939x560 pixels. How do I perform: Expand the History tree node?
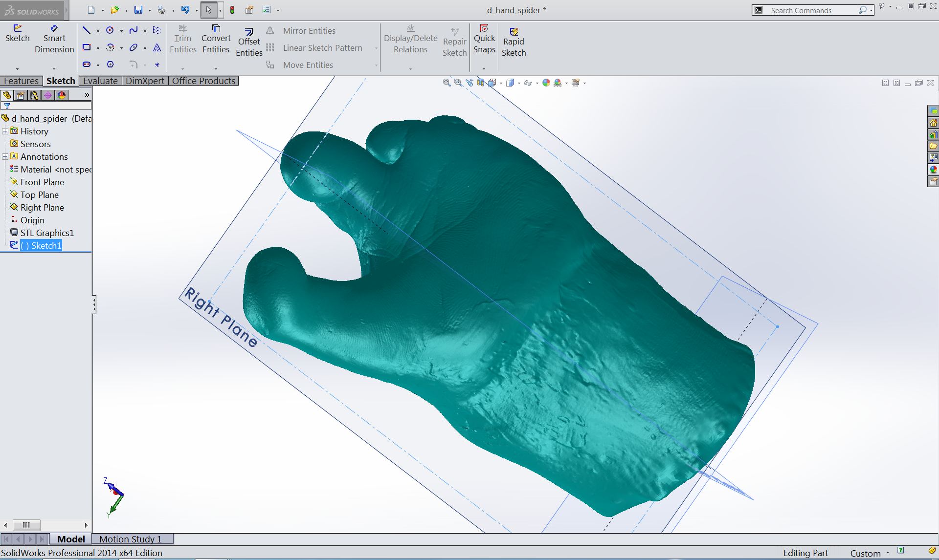(5, 131)
